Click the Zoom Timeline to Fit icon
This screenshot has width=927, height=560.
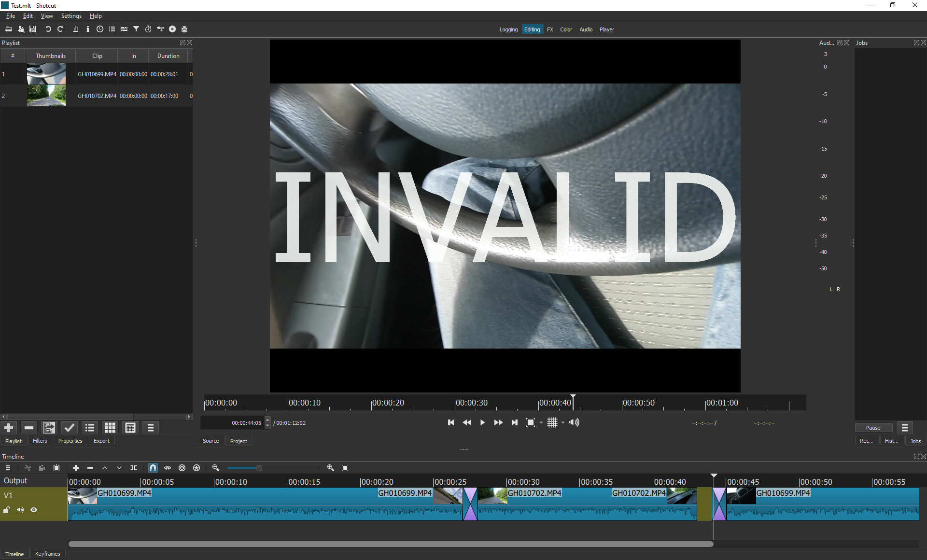345,468
